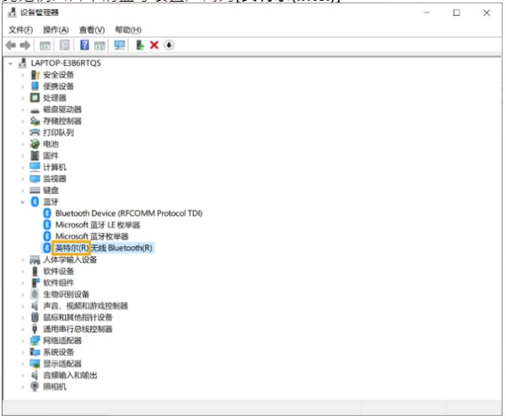Open the 查看(V) menu

pos(92,30)
